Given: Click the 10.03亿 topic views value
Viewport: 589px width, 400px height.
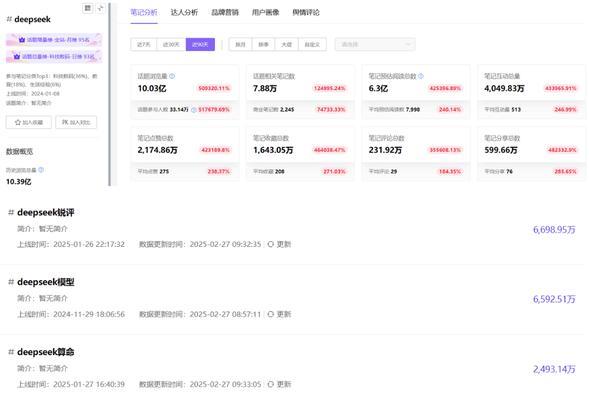Looking at the screenshot, I should point(152,88).
